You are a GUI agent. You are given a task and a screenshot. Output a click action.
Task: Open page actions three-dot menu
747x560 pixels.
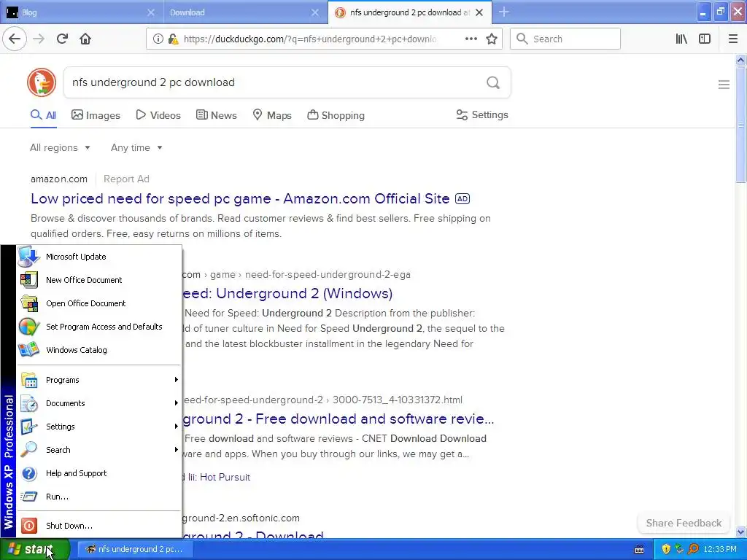[x=471, y=39]
